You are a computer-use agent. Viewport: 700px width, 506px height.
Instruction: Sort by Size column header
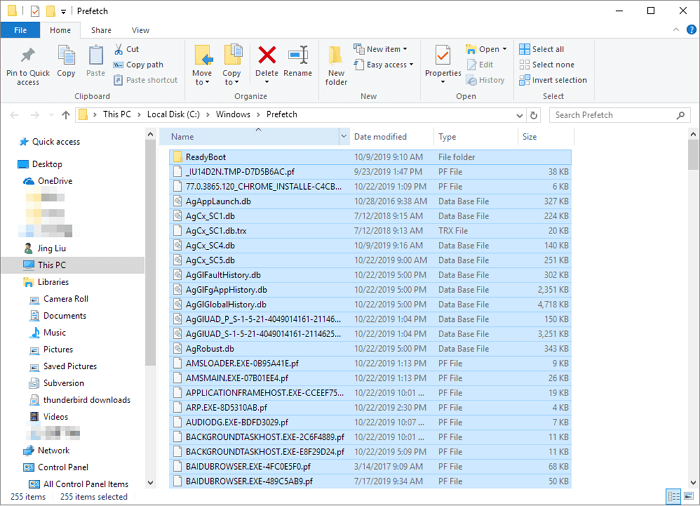546,137
